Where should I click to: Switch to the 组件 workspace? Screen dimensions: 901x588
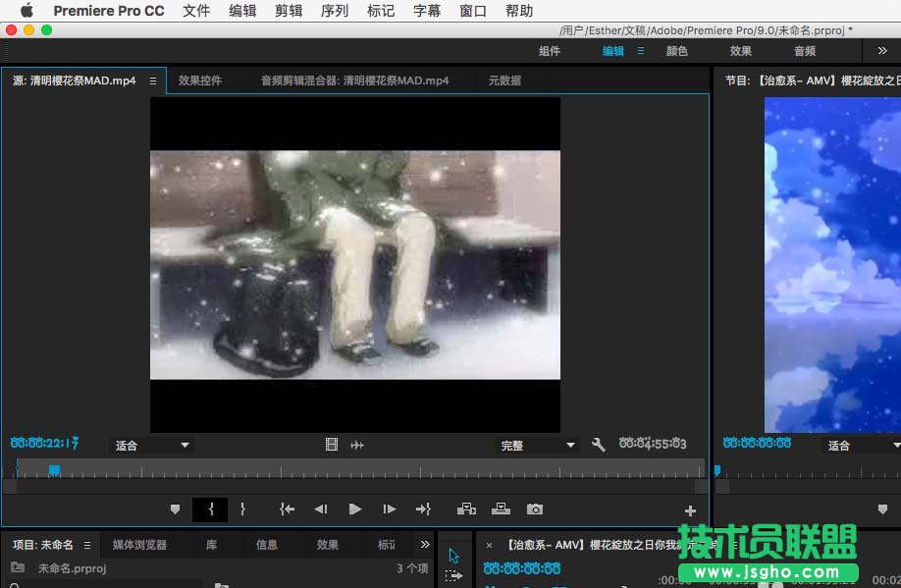tap(550, 51)
